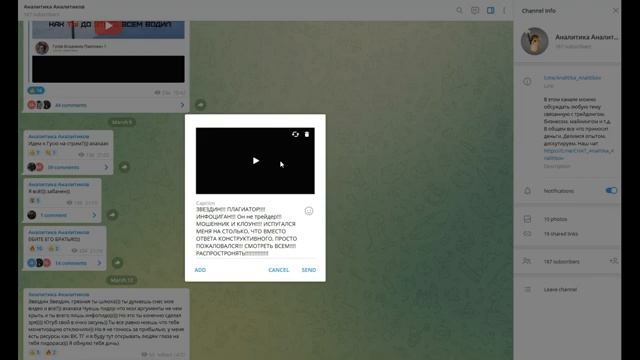Open the 39 comments link
The width and height of the screenshot is (640, 360).
[63, 167]
